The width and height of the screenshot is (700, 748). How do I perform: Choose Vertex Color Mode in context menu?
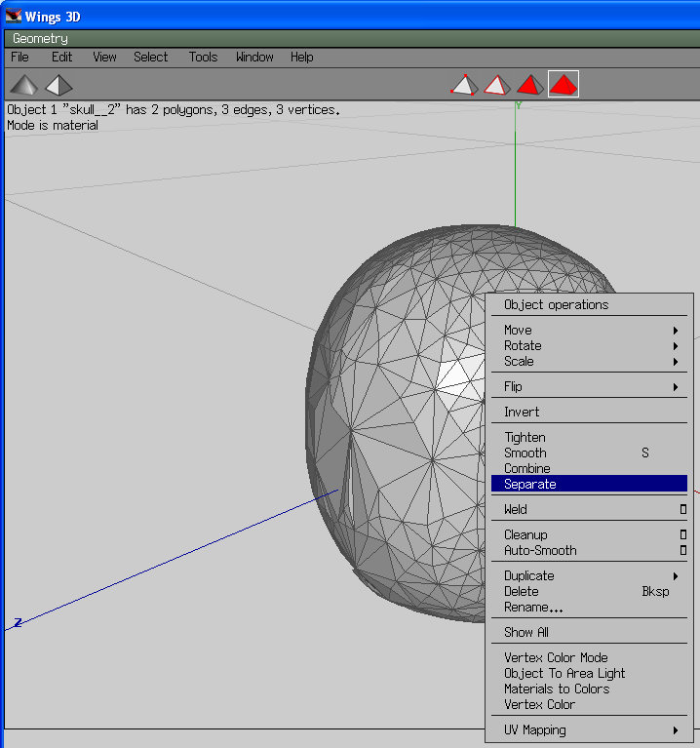tap(556, 657)
